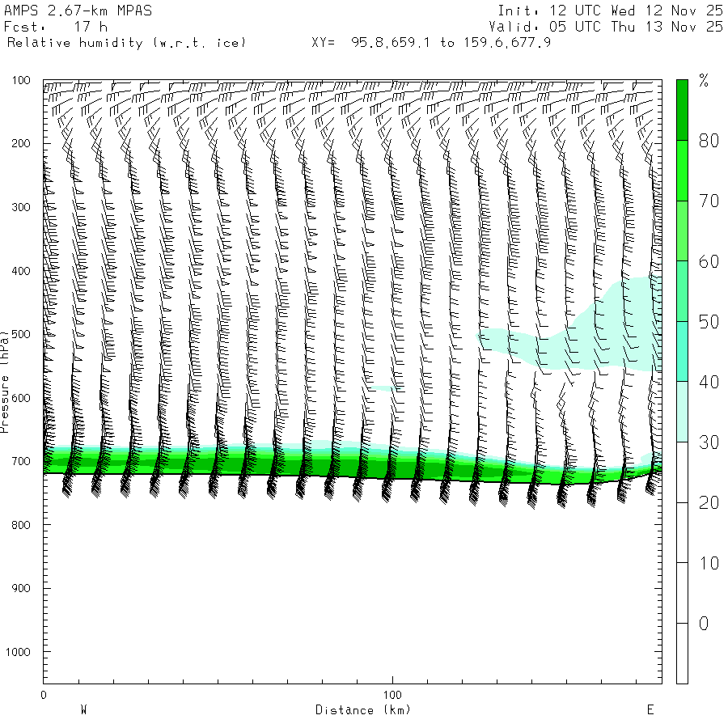Click the 'AMPS 2.67-km MPAS' title text
728x728 pixels.
tap(78, 11)
